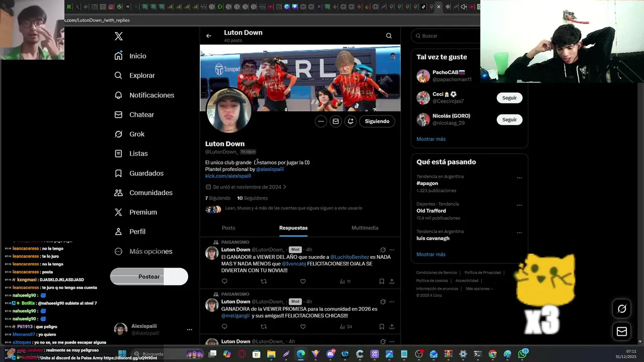The width and height of the screenshot is (644, 362).
Task: Open Premium in the sidebar menu
Action: [x=136, y=212]
